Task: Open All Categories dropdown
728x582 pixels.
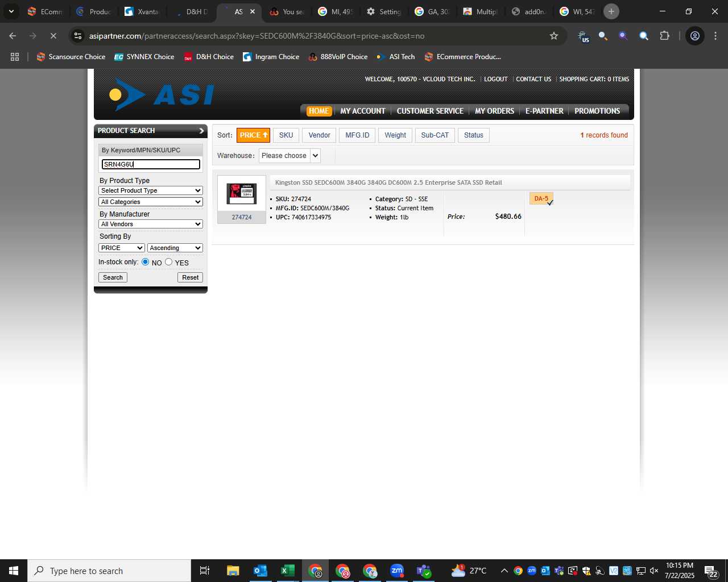Action: pyautogui.click(x=151, y=202)
